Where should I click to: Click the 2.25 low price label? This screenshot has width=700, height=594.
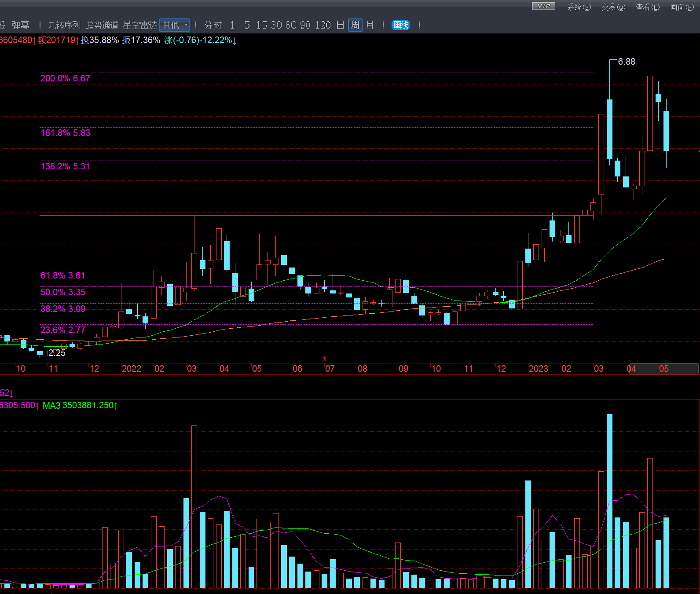(57, 353)
